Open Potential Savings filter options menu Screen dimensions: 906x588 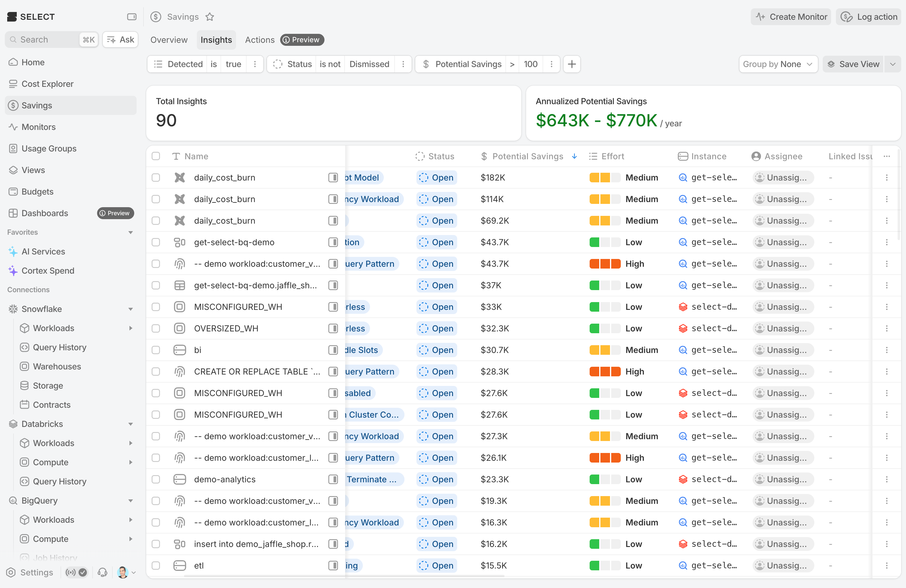point(551,64)
